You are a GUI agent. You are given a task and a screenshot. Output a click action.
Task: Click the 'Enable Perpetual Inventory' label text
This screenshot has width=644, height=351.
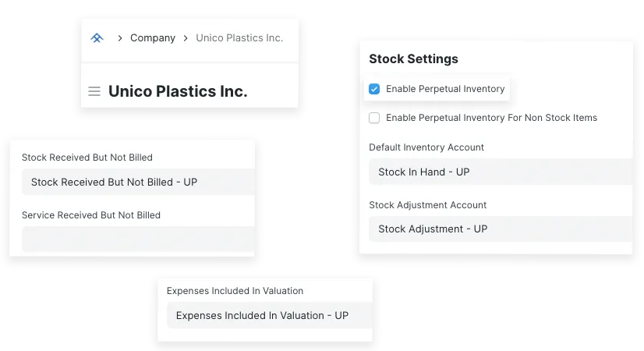point(445,89)
